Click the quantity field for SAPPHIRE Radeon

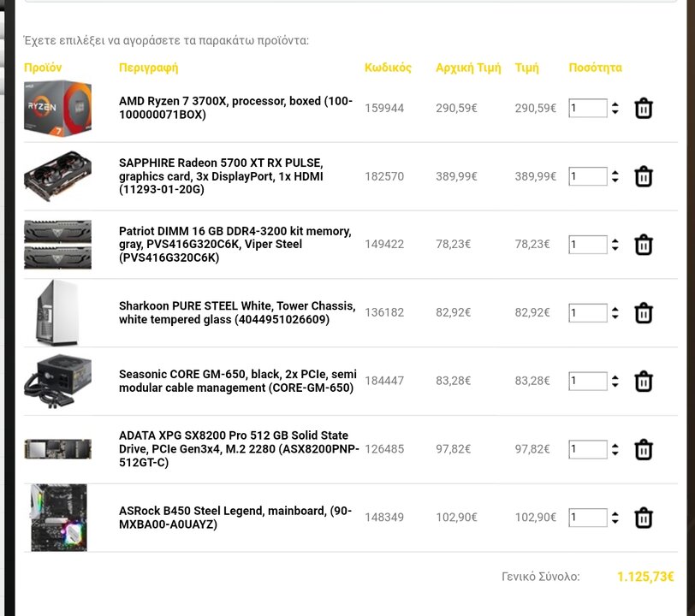(588, 176)
